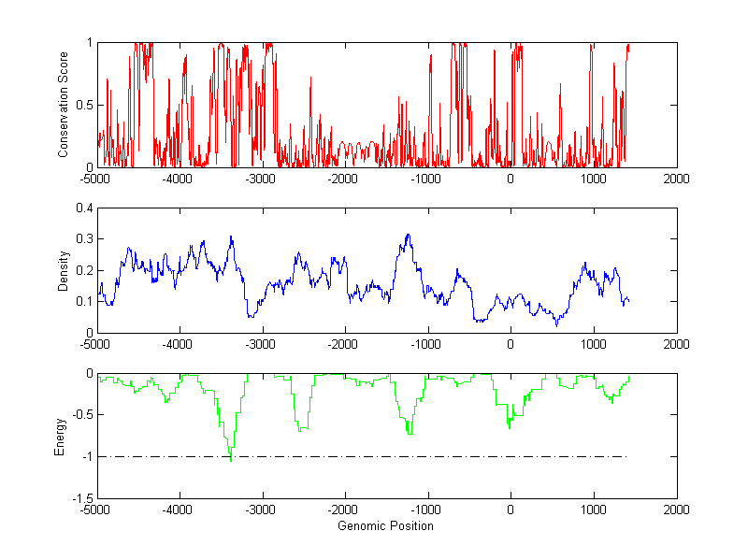Click the 0 x-tick under the Density plot

(x=511, y=344)
